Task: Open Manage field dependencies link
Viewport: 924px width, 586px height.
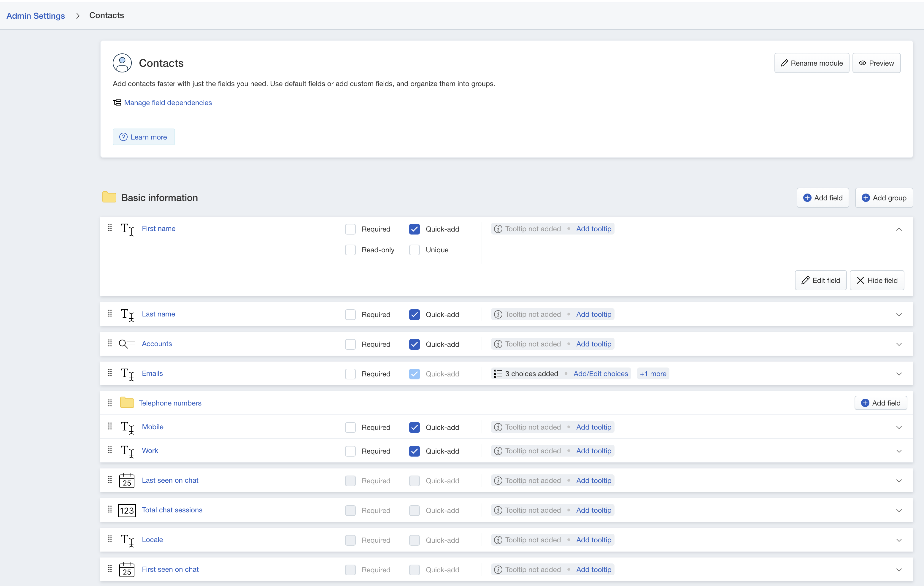Action: (x=168, y=102)
